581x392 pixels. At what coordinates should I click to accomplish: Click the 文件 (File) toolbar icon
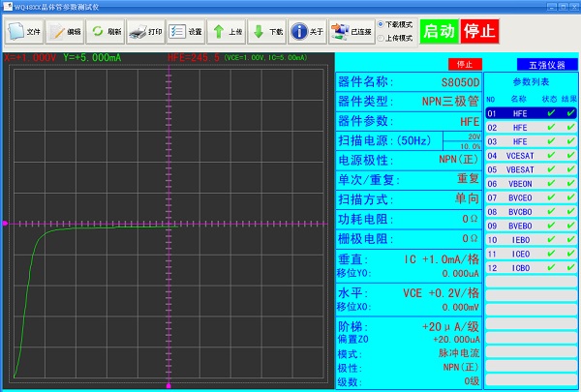point(25,31)
